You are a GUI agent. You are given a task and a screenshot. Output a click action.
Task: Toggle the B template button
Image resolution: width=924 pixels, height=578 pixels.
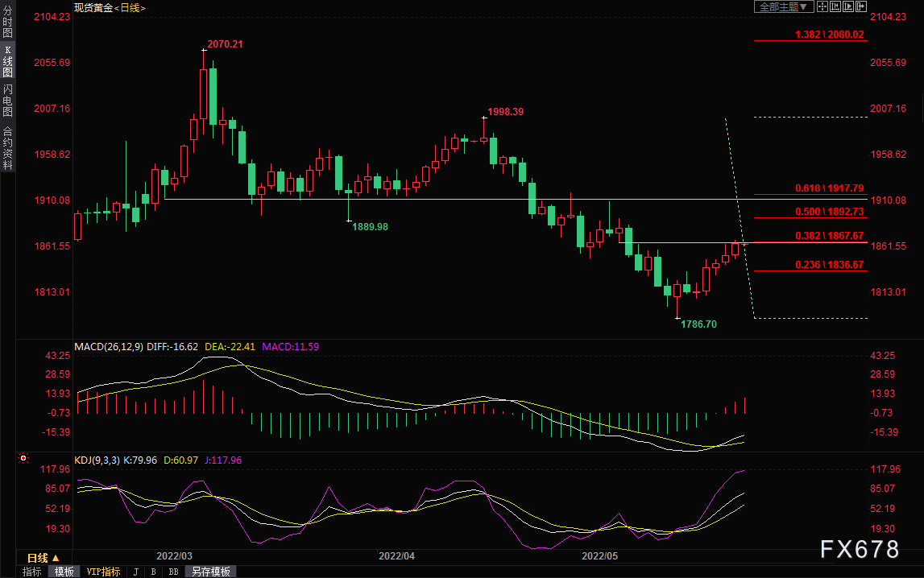[154, 572]
